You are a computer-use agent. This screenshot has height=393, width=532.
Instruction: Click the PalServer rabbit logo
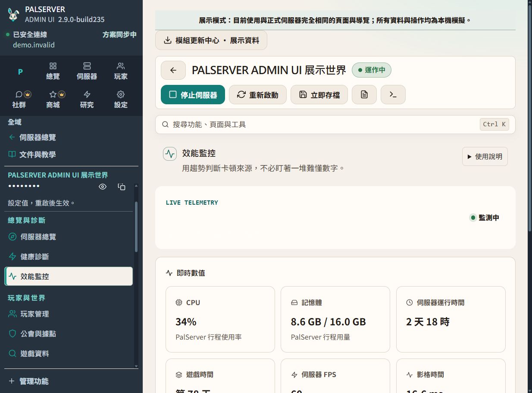(13, 14)
